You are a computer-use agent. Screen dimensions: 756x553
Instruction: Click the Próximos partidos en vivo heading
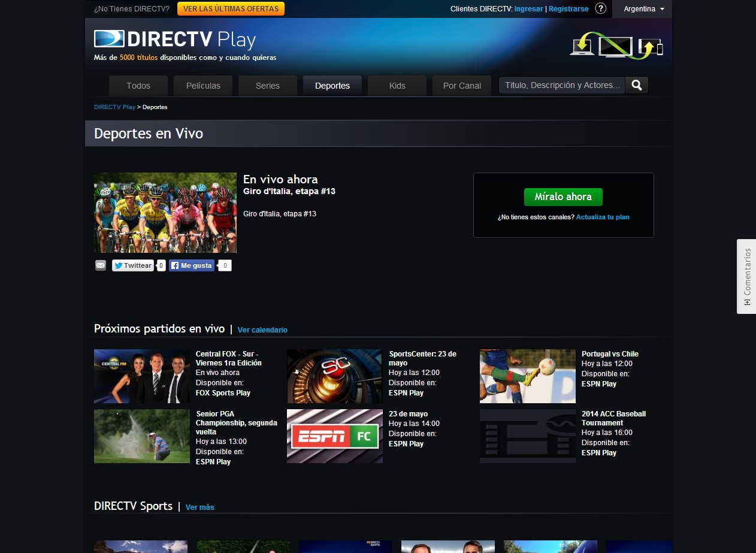(x=159, y=328)
